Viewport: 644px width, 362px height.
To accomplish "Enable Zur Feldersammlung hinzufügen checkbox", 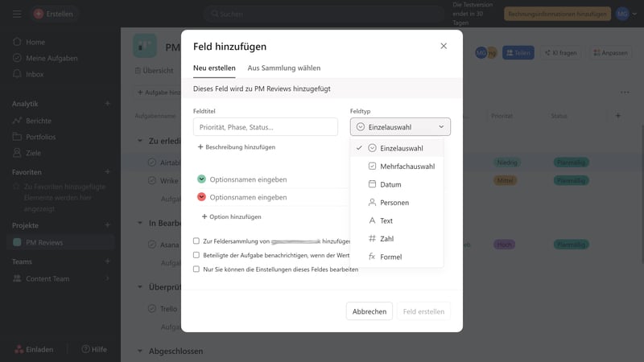I will click(x=196, y=241).
